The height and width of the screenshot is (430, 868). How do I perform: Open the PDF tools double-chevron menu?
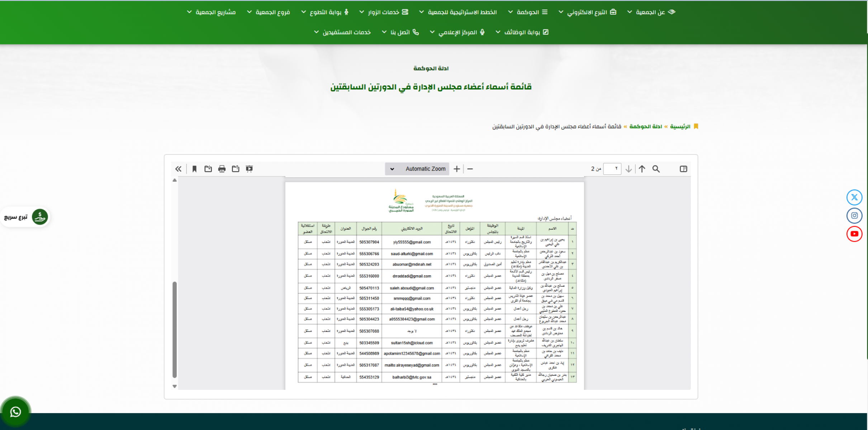point(178,169)
